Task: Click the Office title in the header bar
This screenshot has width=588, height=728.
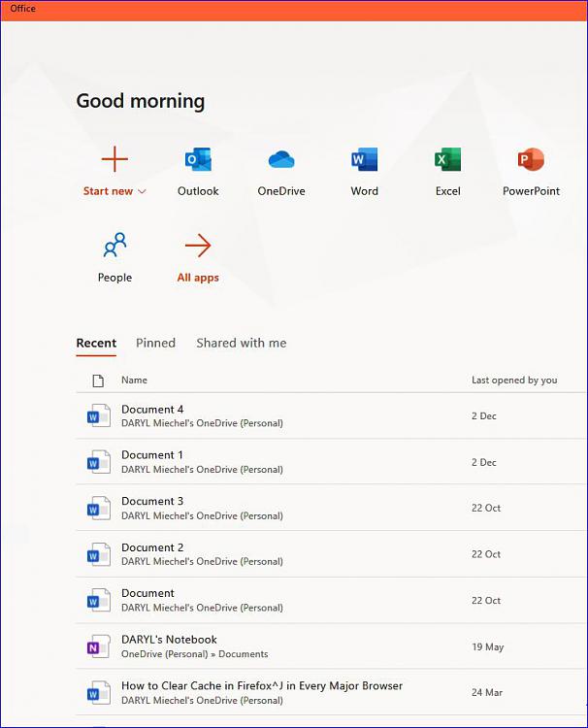Action: pos(22,9)
